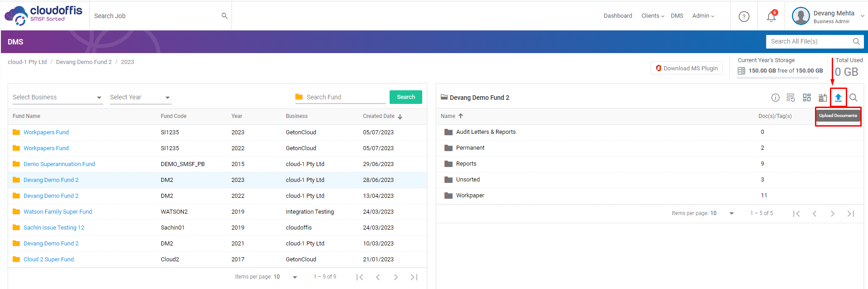The width and height of the screenshot is (868, 289).
Task: Click the Doc(s)/Tag(s) column header
Action: [x=775, y=116]
